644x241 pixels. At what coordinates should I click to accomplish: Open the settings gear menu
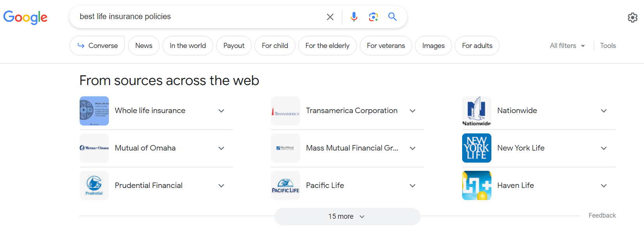632,18
